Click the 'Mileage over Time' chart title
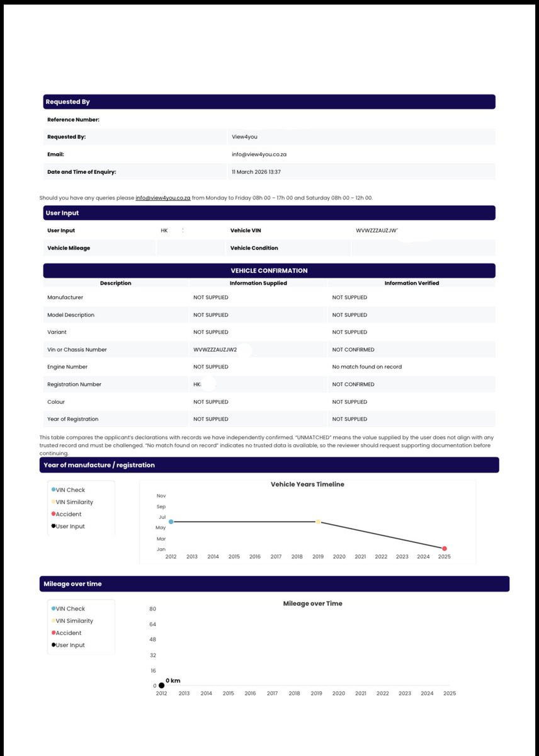Image resolution: width=539 pixels, height=756 pixels. [312, 604]
